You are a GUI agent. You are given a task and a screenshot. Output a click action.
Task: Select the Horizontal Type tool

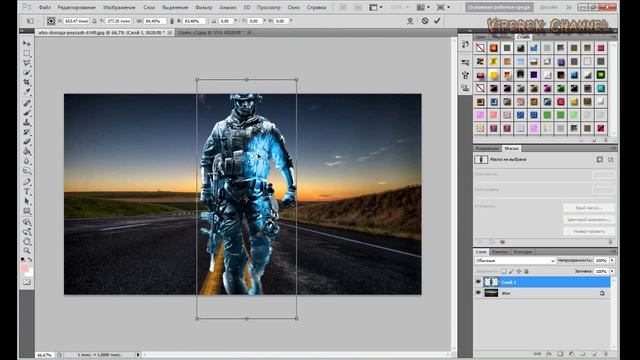(27, 191)
